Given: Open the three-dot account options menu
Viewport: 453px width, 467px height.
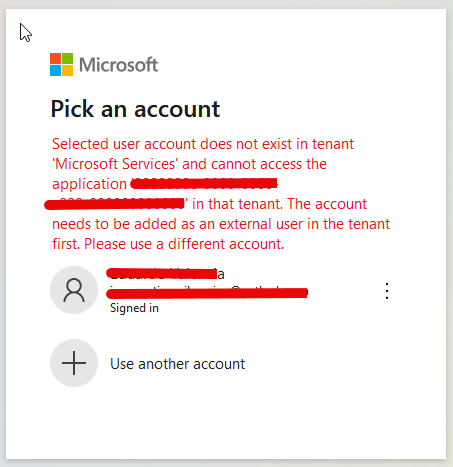Looking at the screenshot, I should pyautogui.click(x=387, y=291).
